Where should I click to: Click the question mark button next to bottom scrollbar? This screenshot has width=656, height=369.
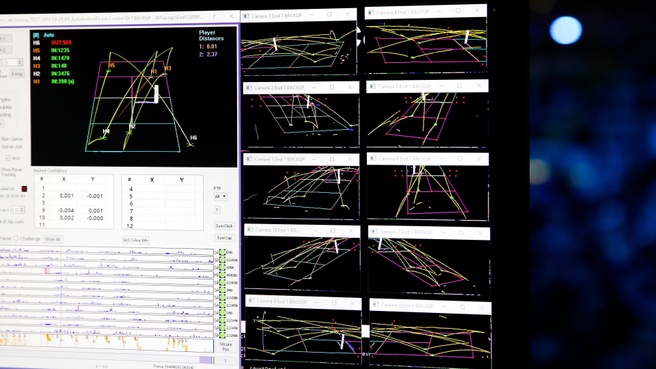pyautogui.click(x=225, y=361)
